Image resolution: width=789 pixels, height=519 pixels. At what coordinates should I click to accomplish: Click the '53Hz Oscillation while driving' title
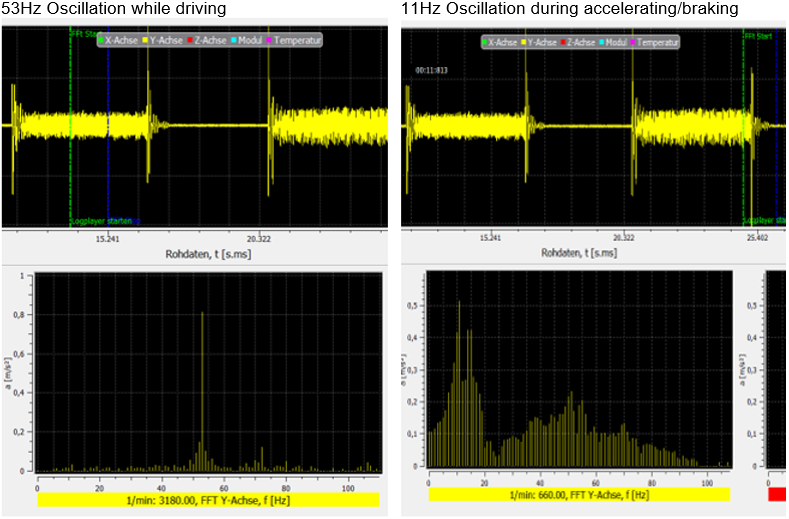(114, 8)
